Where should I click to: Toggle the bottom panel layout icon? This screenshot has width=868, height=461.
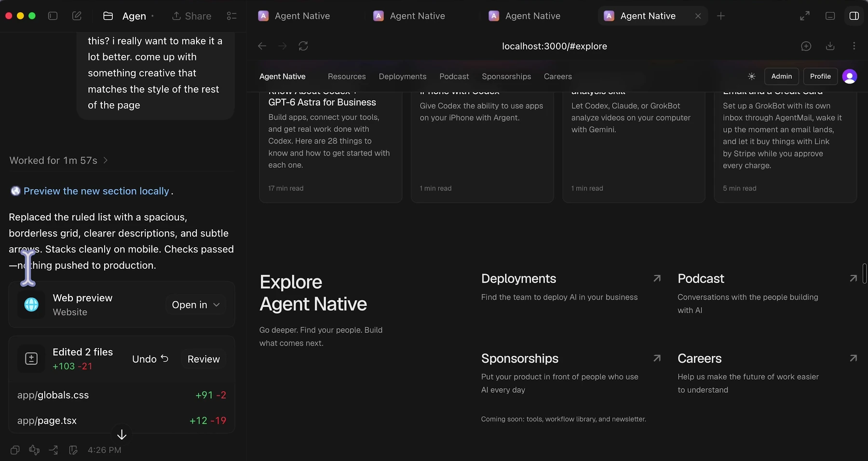(830, 16)
